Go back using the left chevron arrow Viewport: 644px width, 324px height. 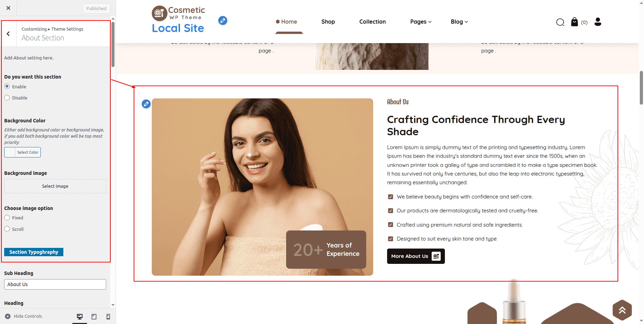click(8, 34)
